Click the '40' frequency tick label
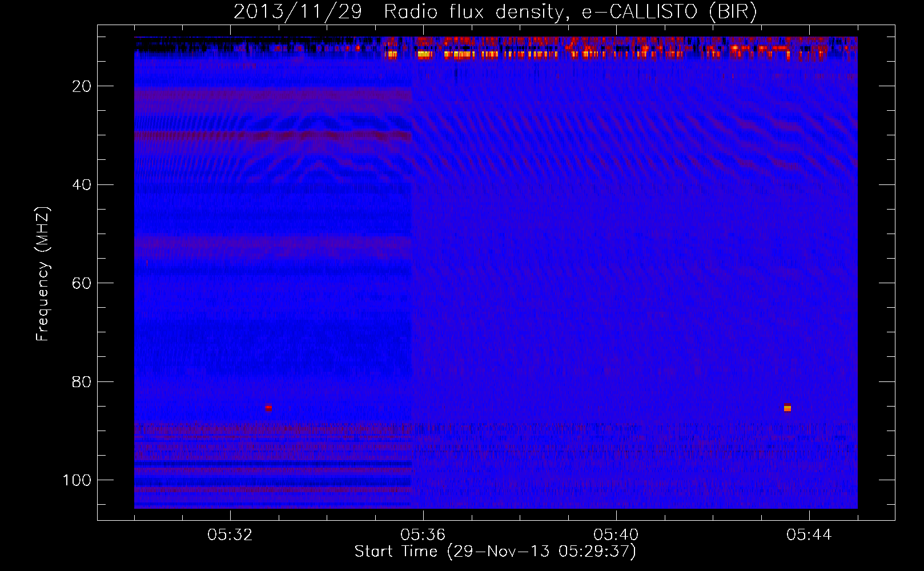924x571 pixels. coord(82,184)
